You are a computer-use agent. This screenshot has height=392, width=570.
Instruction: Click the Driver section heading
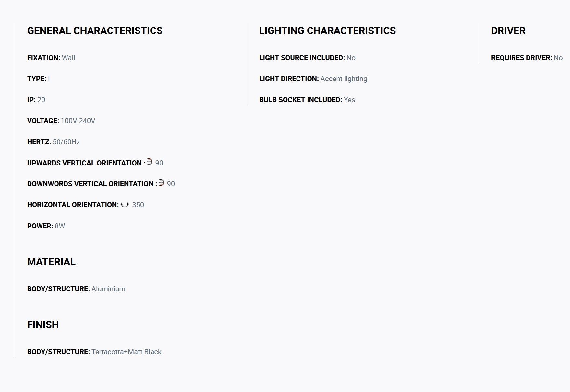click(x=508, y=31)
